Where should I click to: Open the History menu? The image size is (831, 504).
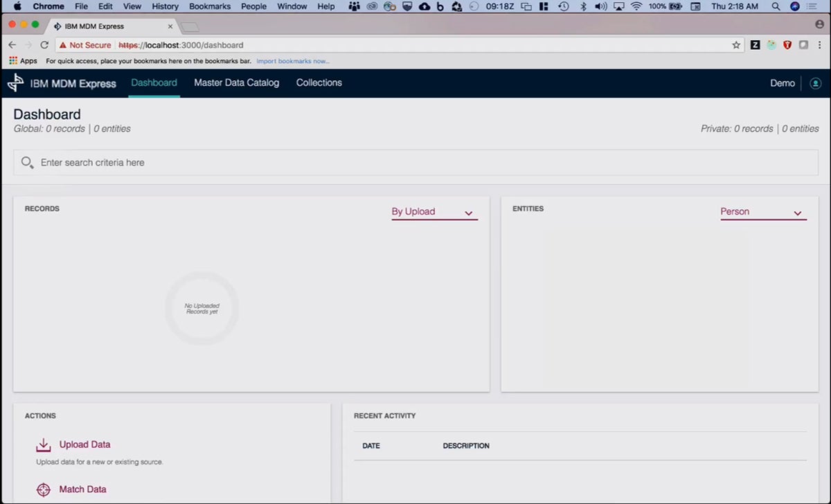pyautogui.click(x=165, y=6)
